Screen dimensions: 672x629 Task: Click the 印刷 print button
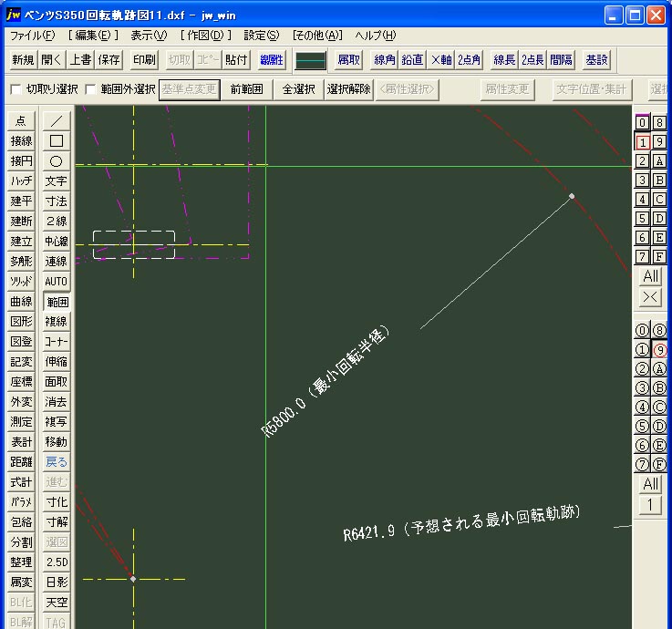pos(144,60)
